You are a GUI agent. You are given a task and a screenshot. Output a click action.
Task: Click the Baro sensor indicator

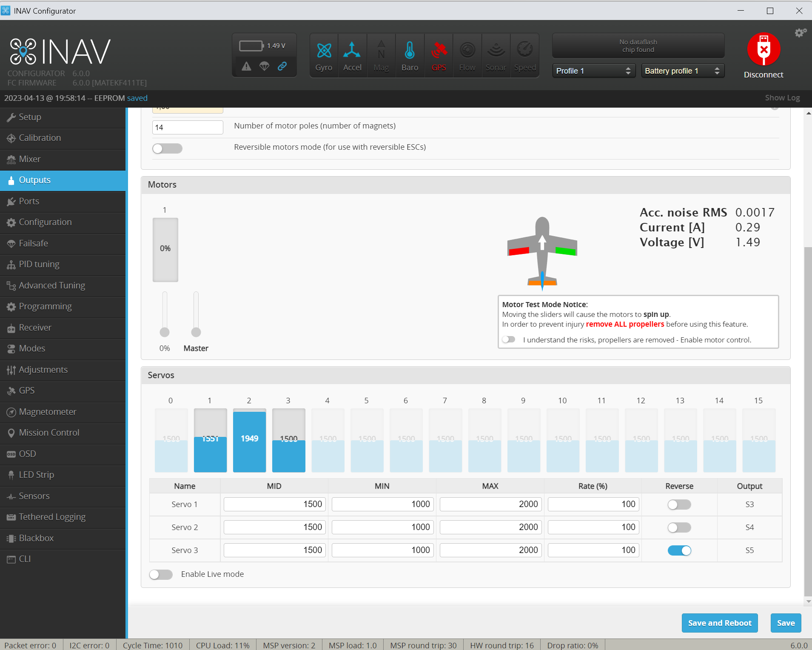tap(410, 54)
